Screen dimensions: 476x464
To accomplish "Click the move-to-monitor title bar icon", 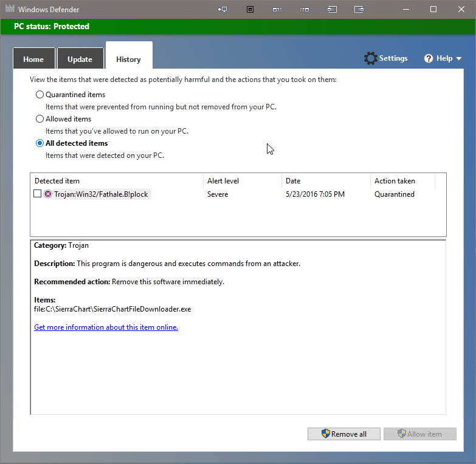I will pos(222,9).
